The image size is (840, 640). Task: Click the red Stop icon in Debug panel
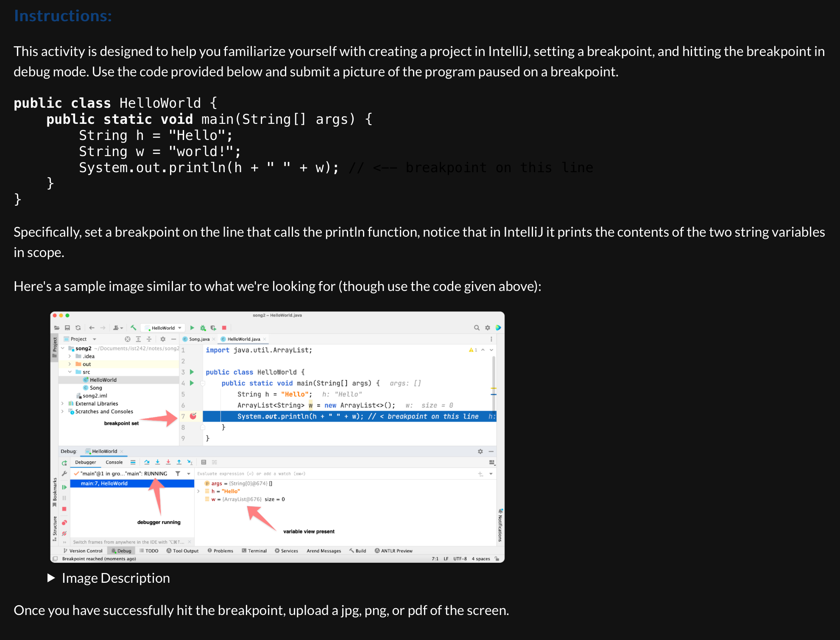point(64,509)
